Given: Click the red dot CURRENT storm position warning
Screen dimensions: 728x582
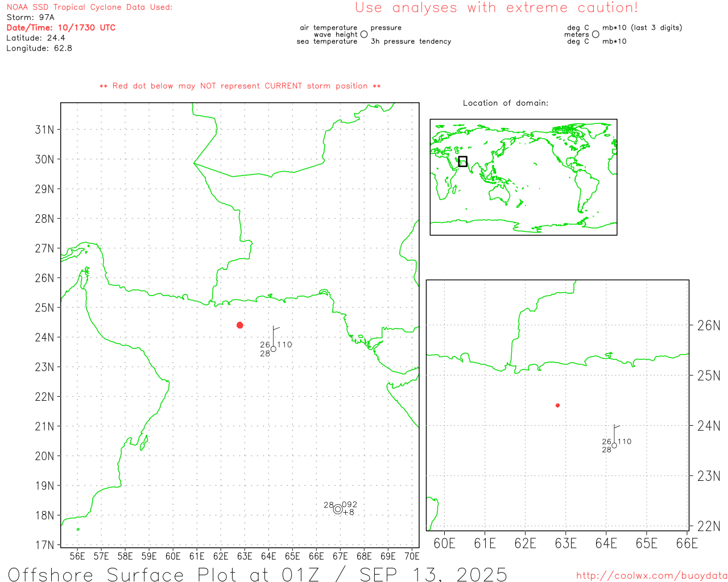Looking at the screenshot, I should (240, 86).
